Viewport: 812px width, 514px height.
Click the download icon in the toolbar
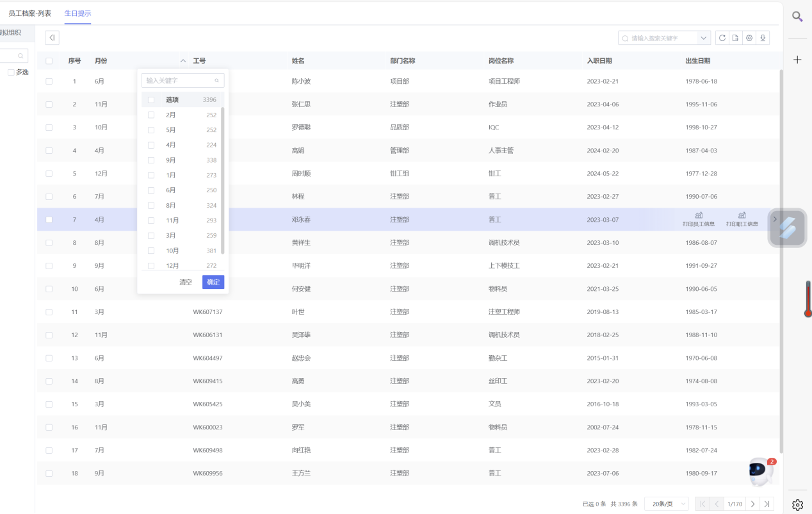[763, 38]
